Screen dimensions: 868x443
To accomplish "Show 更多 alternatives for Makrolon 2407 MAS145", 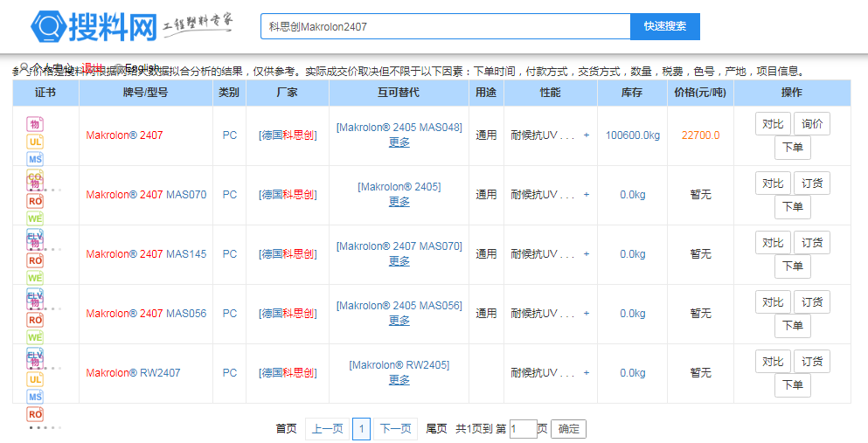I will (399, 261).
